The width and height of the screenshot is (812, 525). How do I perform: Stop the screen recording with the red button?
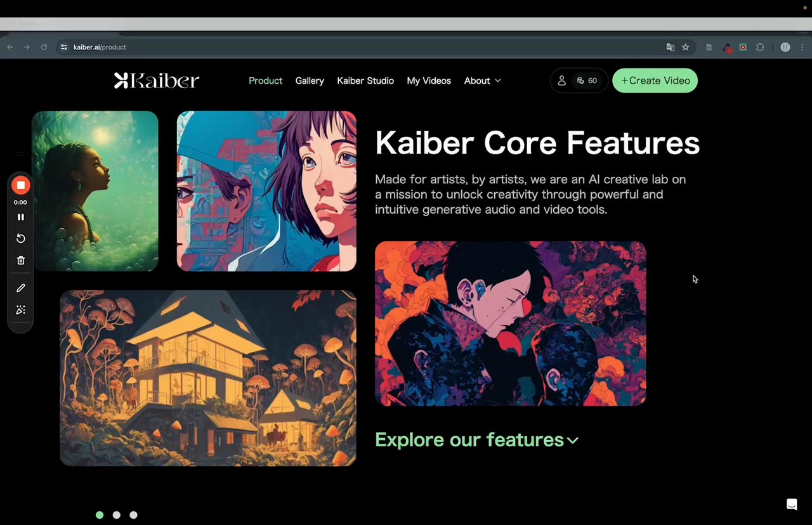click(x=20, y=185)
